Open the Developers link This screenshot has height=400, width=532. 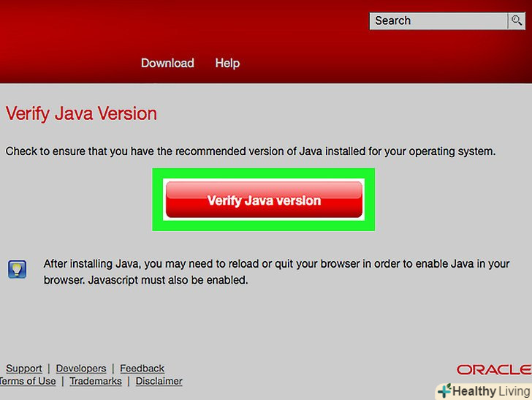pos(81,369)
